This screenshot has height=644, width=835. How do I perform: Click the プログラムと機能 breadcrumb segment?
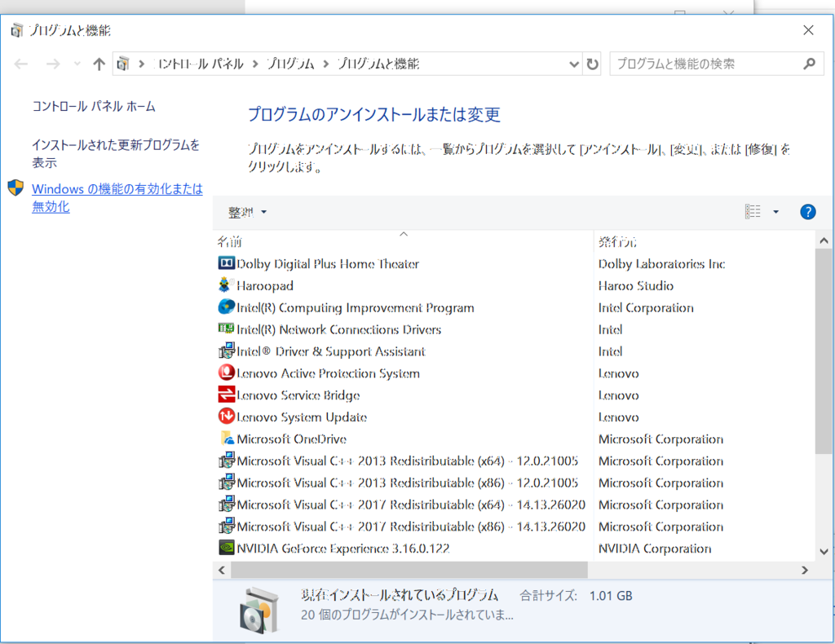pos(378,64)
